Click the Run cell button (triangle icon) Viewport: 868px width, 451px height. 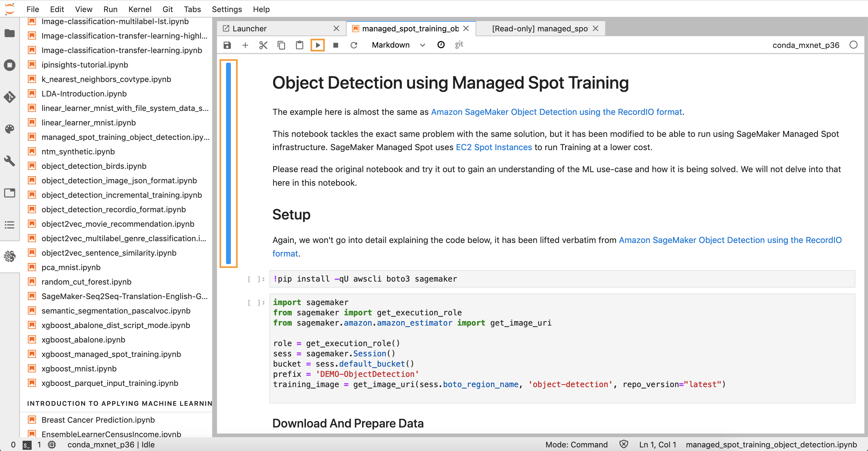click(x=318, y=45)
